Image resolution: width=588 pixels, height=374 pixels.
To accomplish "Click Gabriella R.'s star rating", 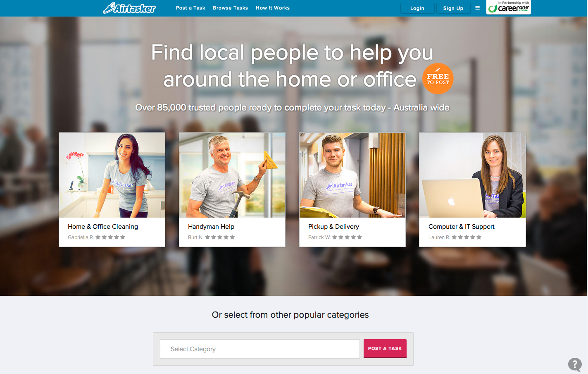I will tap(110, 237).
